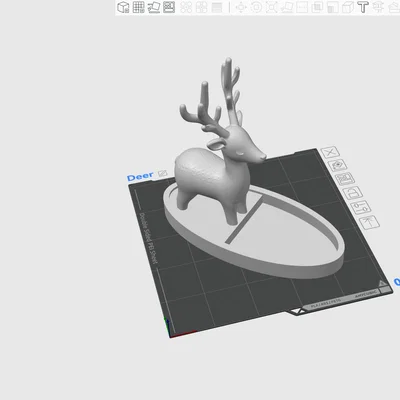The height and width of the screenshot is (400, 400).
Task: Select the Cut tool
Action: point(302,7)
